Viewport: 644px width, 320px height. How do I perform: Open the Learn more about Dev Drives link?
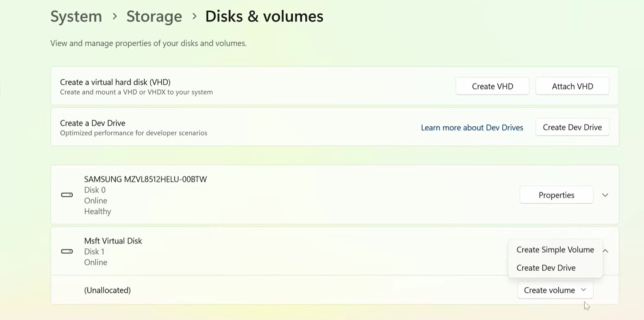(472, 128)
